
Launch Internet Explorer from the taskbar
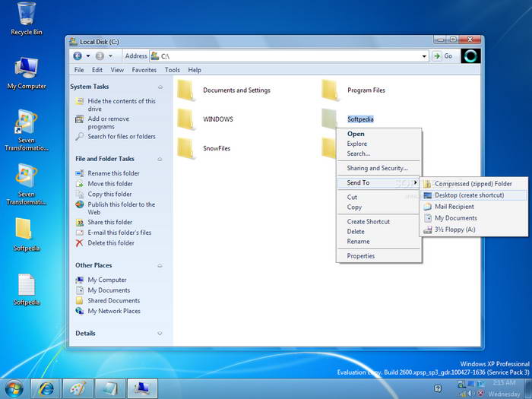pyautogui.click(x=46, y=389)
